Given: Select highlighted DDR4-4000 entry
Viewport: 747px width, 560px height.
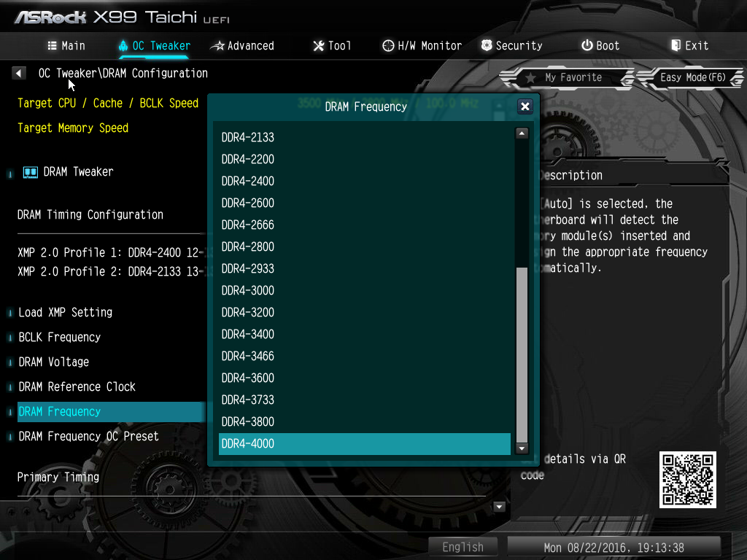Looking at the screenshot, I should [365, 444].
